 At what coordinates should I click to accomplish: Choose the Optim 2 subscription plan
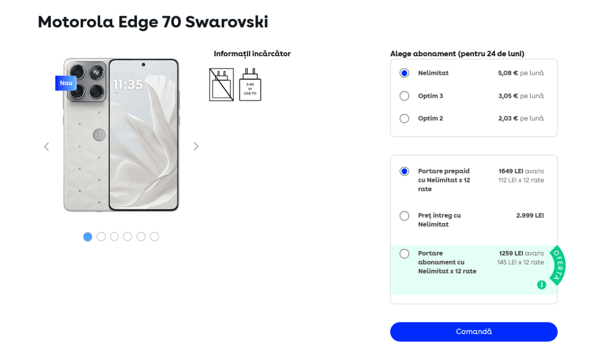click(404, 119)
